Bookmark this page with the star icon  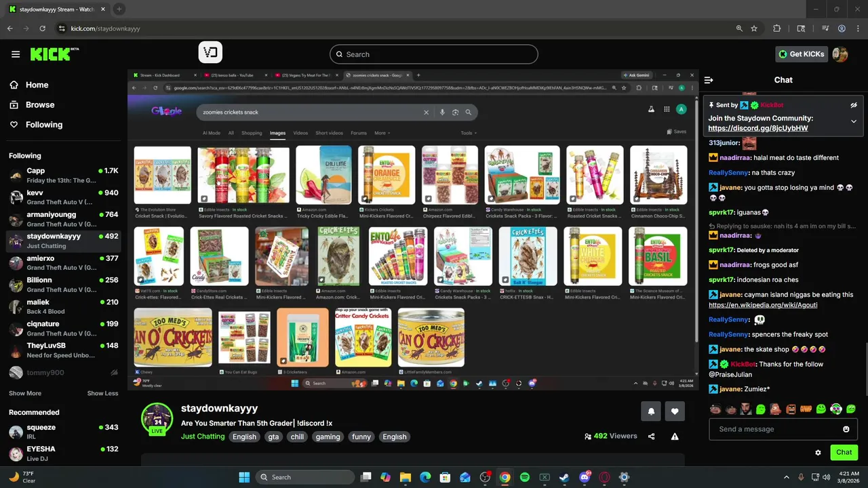(x=754, y=28)
